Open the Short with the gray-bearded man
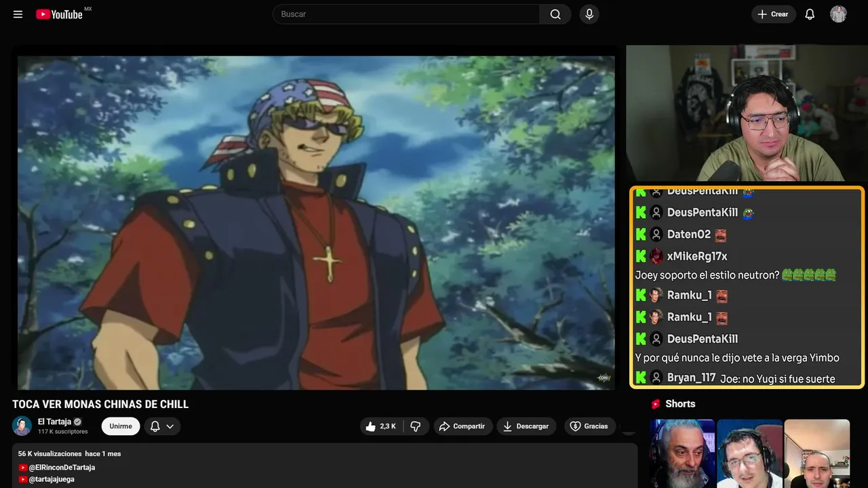This screenshot has width=868, height=488. tap(682, 453)
